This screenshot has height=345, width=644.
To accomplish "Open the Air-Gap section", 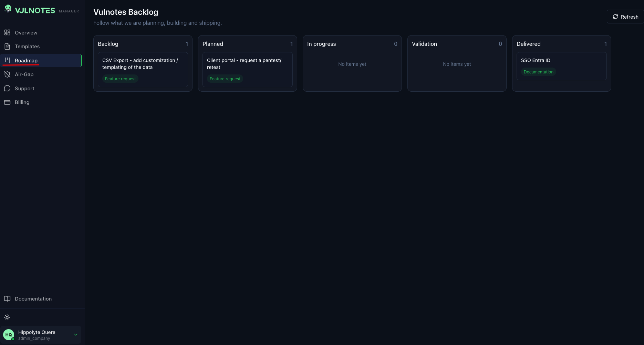I will click(x=41, y=74).
